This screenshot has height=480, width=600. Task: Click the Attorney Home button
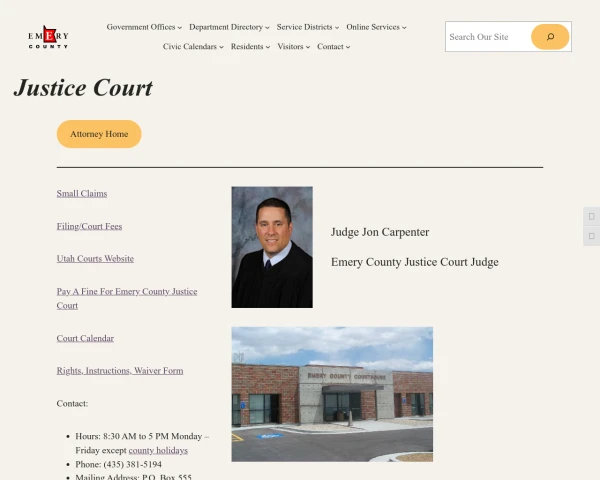tap(99, 134)
